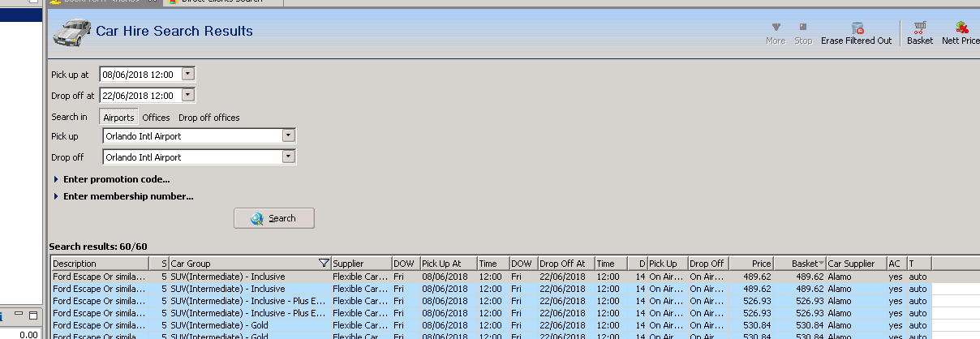Image resolution: width=980 pixels, height=339 pixels.
Task: Click the T column header
Action: pyautogui.click(x=919, y=264)
